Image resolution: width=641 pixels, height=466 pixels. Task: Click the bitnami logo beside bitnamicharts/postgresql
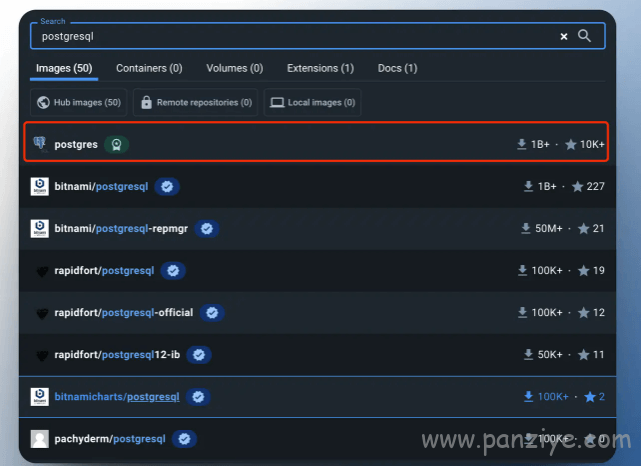tap(40, 397)
